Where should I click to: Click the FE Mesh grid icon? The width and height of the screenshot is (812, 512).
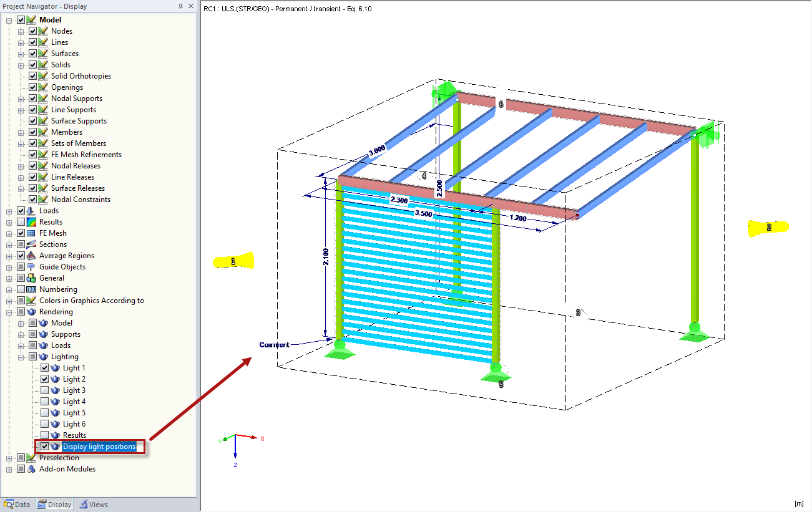click(x=31, y=233)
